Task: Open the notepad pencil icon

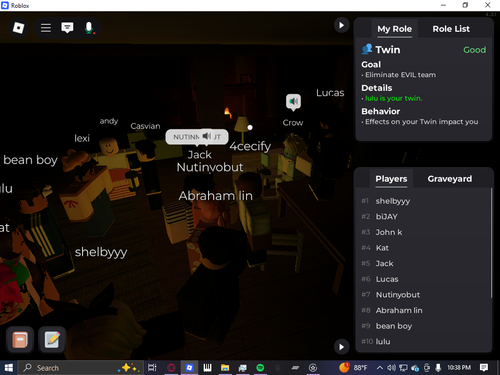Action: [51, 340]
